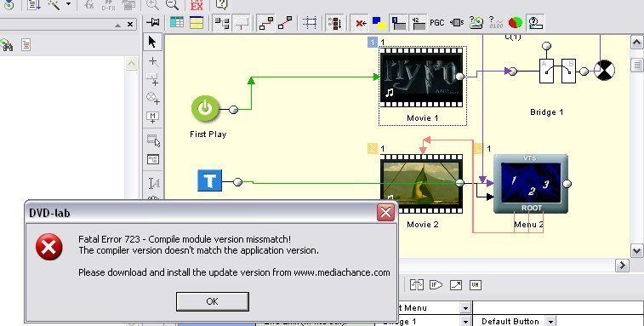Select the arrow pointer tool

coord(152,42)
